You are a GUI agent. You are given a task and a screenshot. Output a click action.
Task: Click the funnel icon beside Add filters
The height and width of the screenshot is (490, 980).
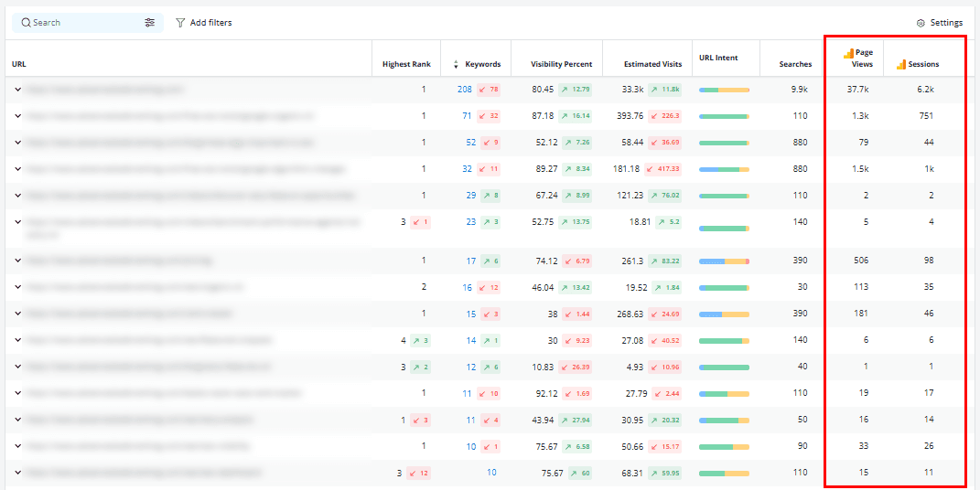pos(180,23)
